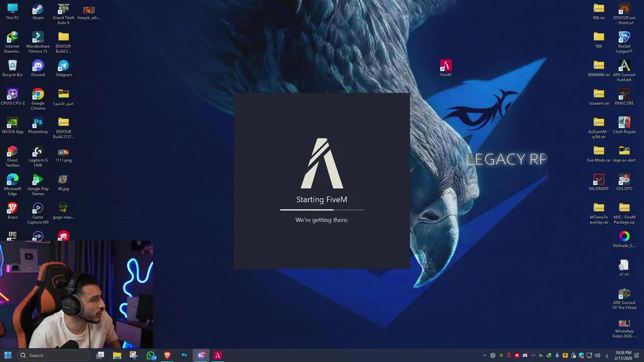The image size is (644, 362).
Task: Open Snipping Tool on the taskbar
Action: (133, 355)
